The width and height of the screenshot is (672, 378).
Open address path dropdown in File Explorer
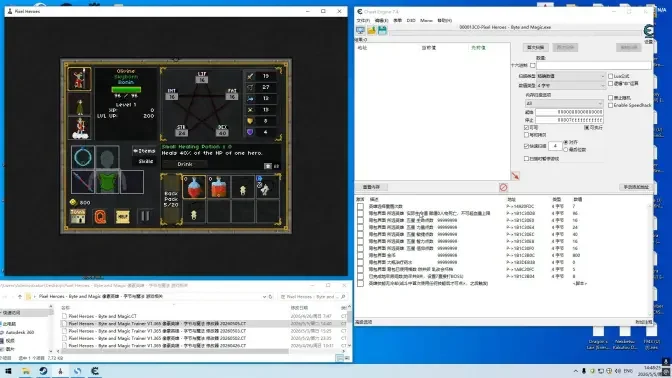click(264, 297)
